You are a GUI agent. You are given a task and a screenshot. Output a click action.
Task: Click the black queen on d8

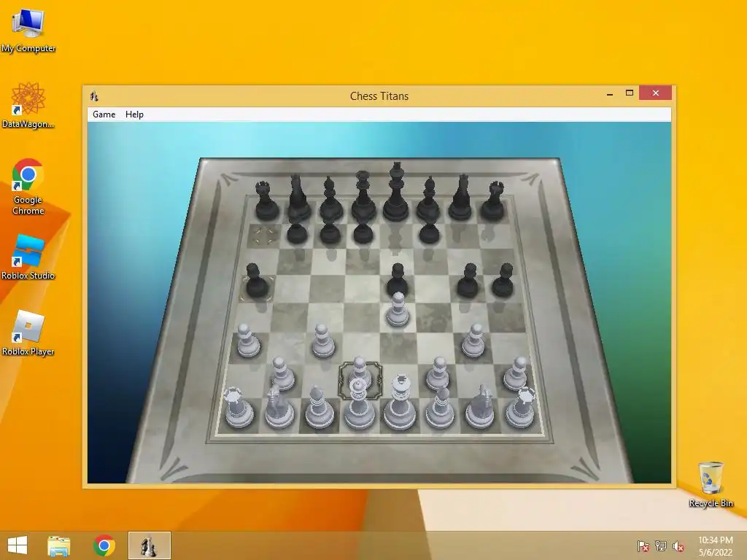(363, 197)
